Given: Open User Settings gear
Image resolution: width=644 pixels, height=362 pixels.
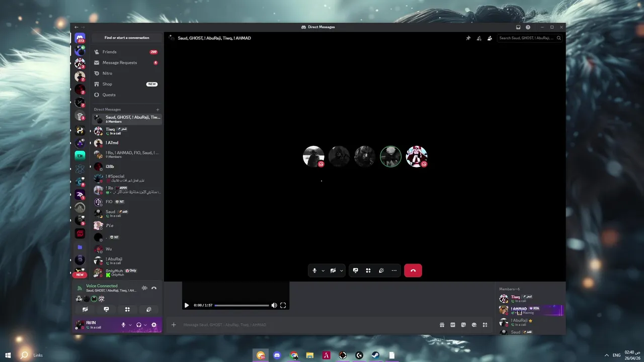Looking at the screenshot, I should coord(154,325).
